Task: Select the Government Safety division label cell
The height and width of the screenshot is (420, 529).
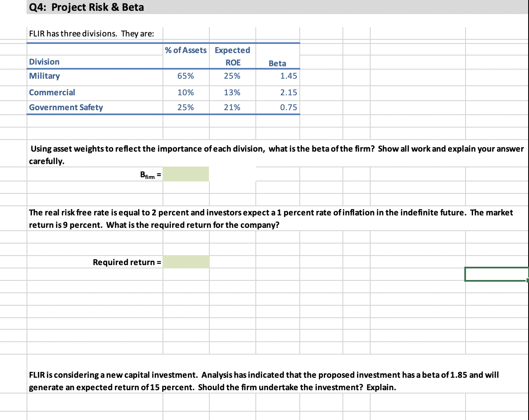Action: coord(66,107)
